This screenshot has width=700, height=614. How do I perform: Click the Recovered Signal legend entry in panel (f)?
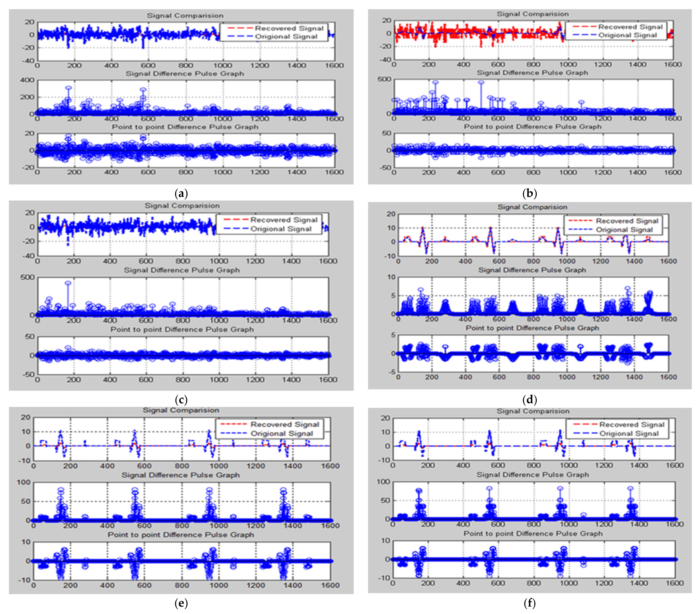click(631, 424)
